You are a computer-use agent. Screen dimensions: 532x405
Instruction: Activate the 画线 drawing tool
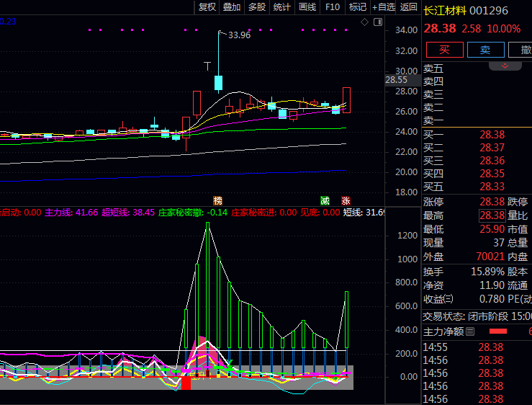[307, 7]
